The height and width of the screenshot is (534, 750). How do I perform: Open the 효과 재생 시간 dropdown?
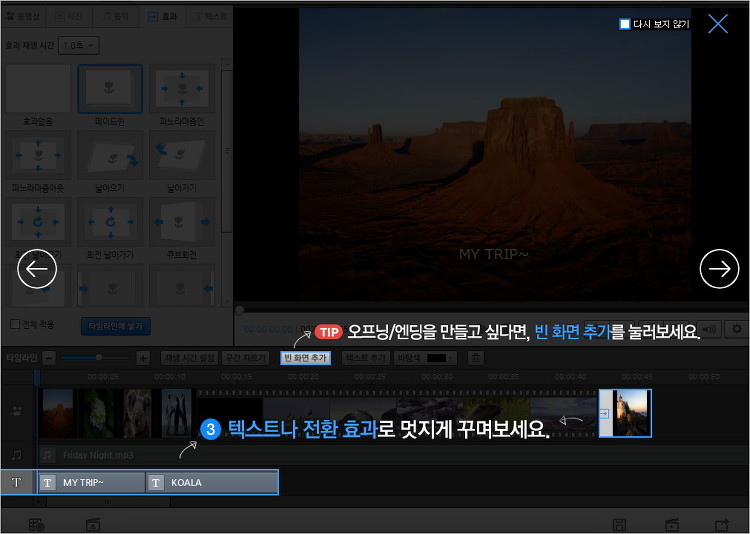pos(78,45)
